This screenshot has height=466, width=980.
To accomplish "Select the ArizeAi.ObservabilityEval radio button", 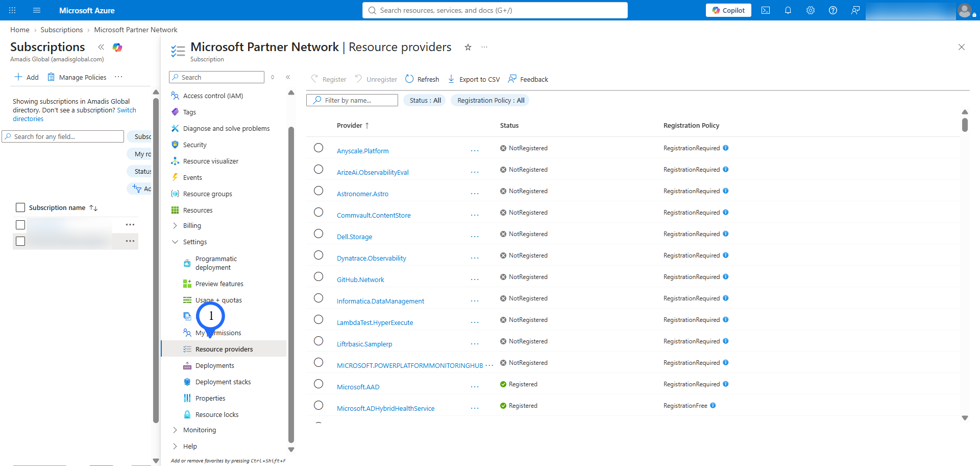I will click(318, 169).
